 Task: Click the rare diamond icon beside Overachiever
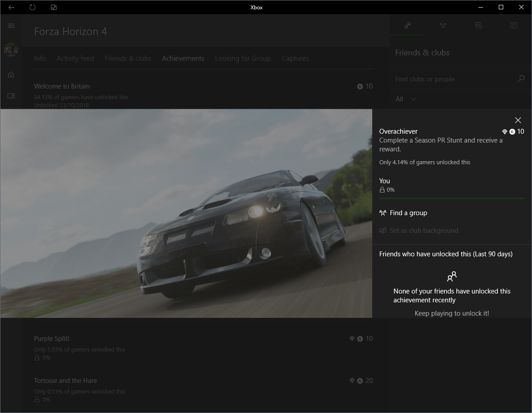click(505, 131)
